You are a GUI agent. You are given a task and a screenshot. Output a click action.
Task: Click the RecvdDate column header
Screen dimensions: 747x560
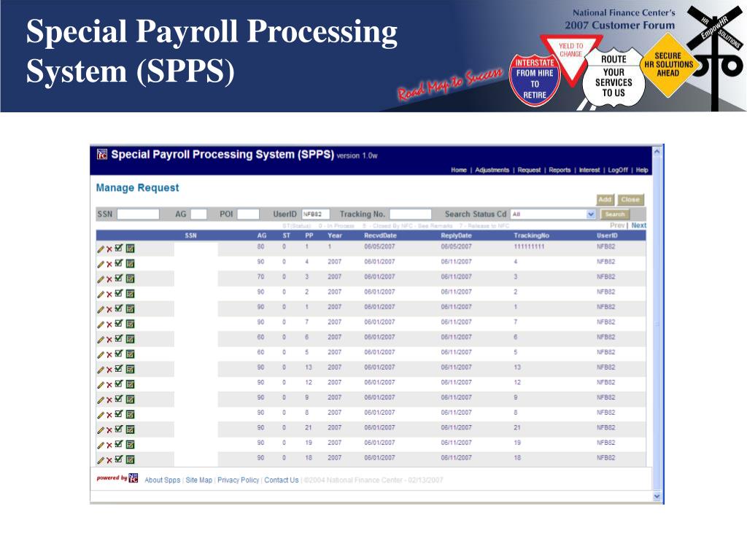coord(380,236)
